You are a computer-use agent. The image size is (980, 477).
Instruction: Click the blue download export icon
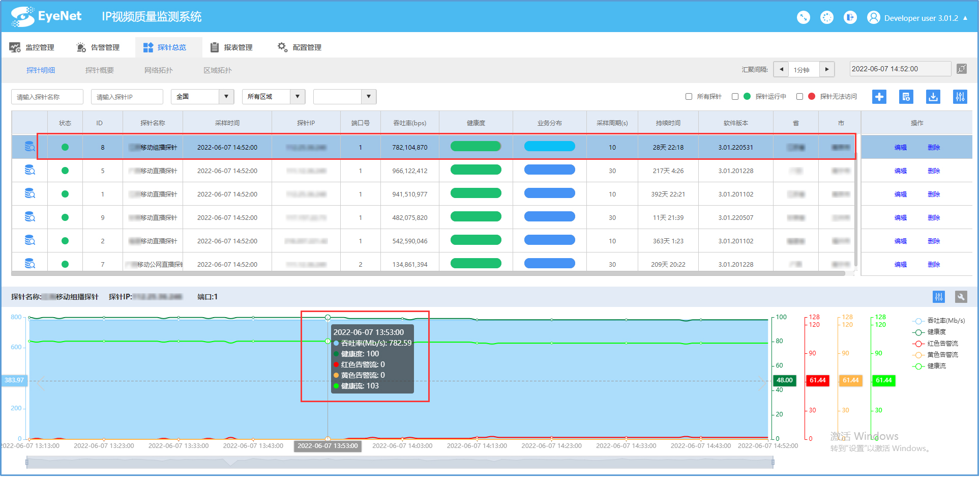coord(933,97)
